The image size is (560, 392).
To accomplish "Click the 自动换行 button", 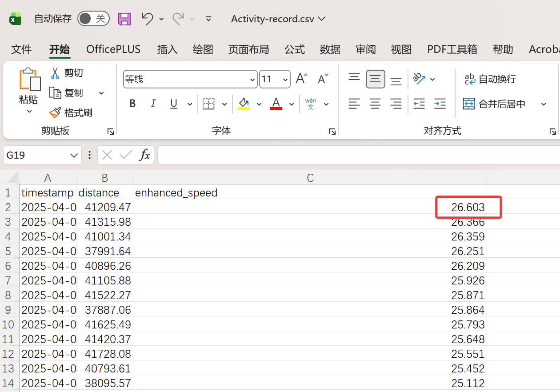I will tap(490, 79).
